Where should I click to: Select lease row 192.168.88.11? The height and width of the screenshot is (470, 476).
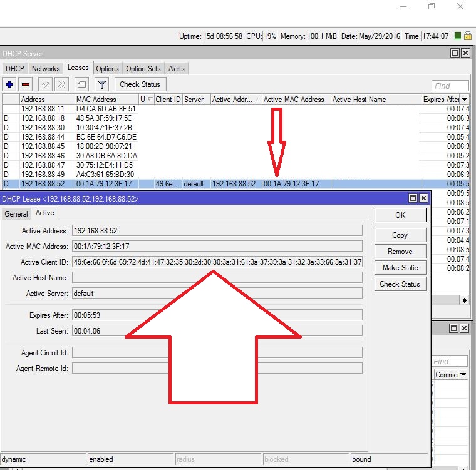tap(235, 109)
